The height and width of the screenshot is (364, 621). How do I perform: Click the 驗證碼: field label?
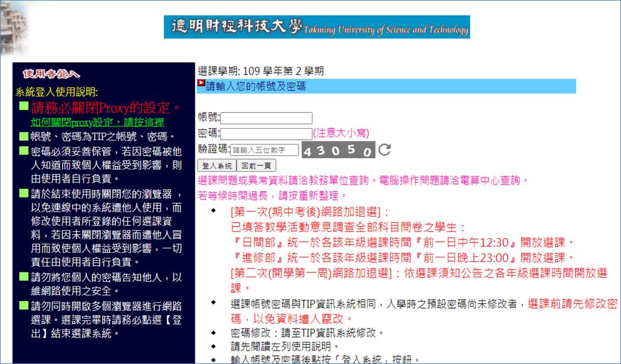pos(214,149)
